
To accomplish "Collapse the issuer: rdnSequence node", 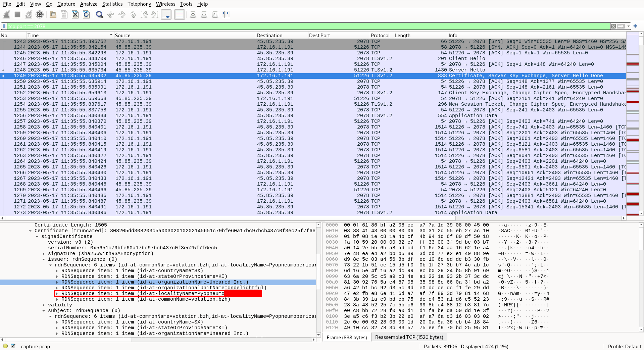I will coord(44,259).
